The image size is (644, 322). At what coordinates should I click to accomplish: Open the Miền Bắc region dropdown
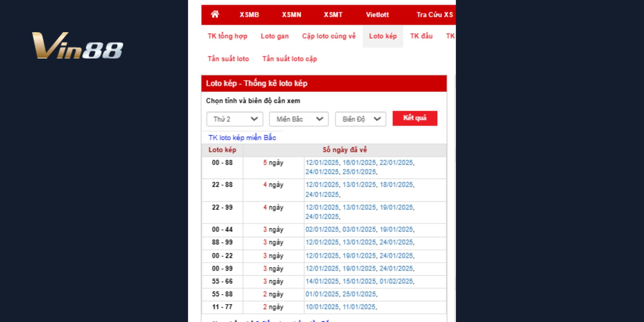point(299,119)
